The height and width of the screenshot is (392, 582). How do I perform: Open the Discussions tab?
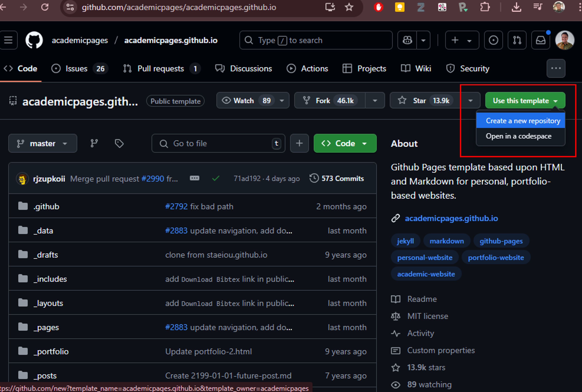pyautogui.click(x=244, y=69)
